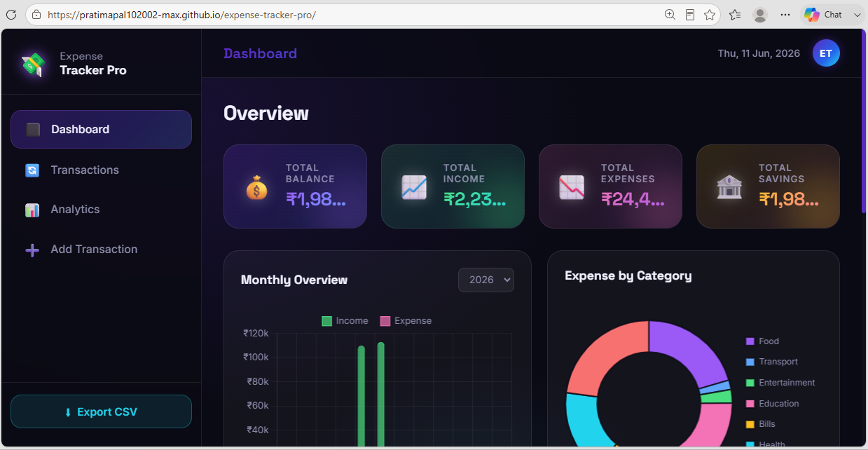Click the Expense by Category title

pyautogui.click(x=628, y=275)
